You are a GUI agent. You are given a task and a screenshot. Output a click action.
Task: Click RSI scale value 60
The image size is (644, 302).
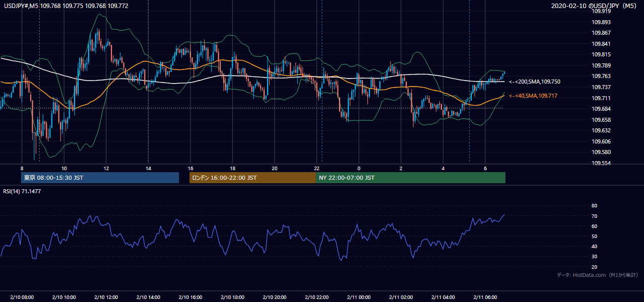tap(594, 226)
